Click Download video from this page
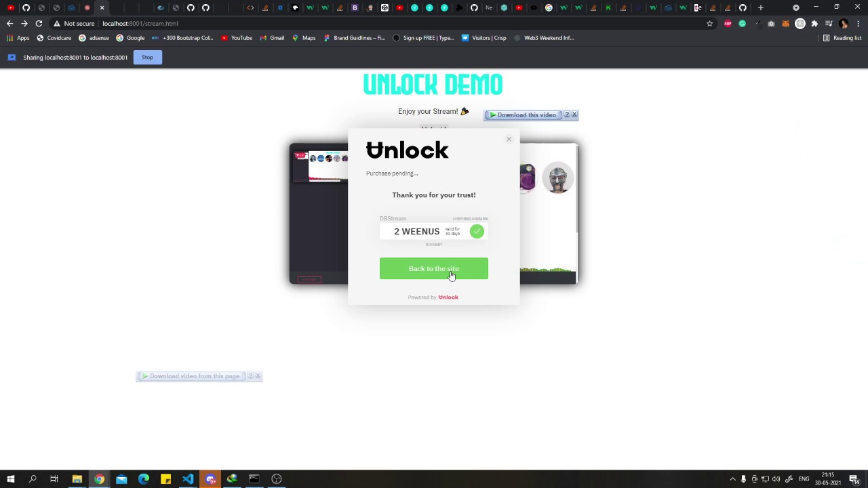This screenshot has width=868, height=488. tap(191, 376)
